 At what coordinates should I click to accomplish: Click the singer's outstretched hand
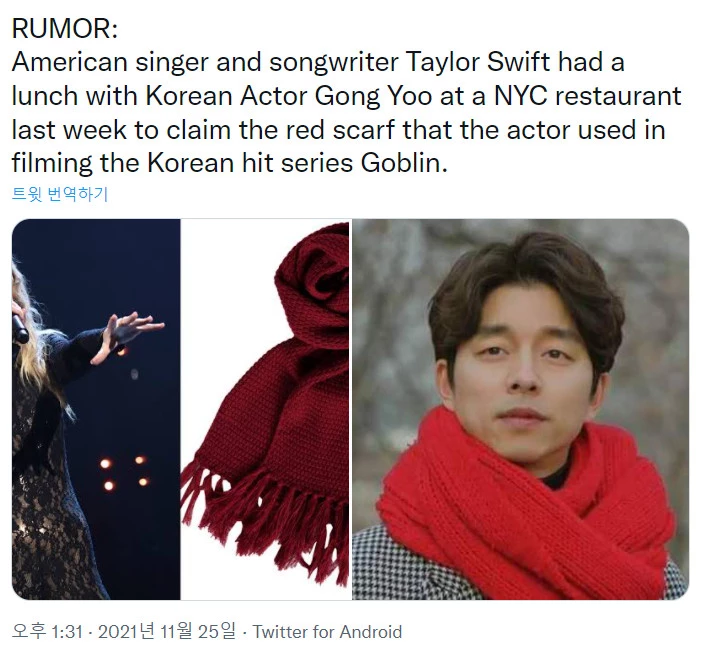click(x=128, y=334)
